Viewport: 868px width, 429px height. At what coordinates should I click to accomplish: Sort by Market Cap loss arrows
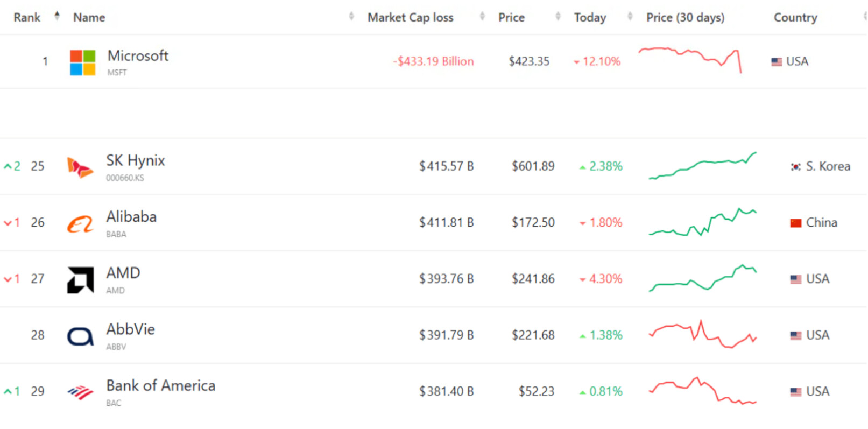coord(482,16)
